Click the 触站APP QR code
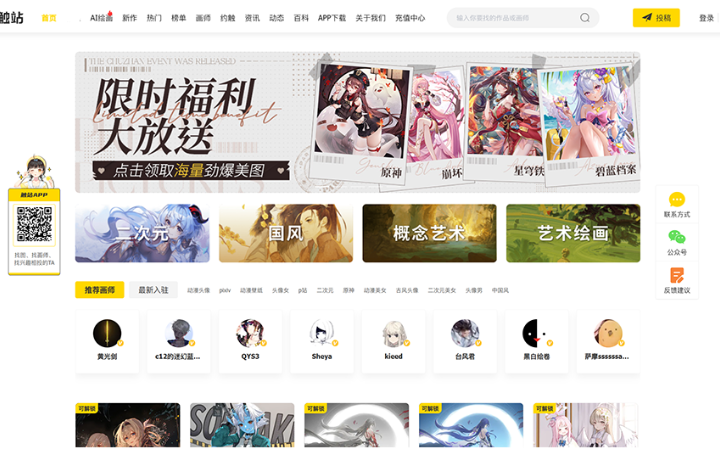720x450 pixels. pyautogui.click(x=34, y=225)
